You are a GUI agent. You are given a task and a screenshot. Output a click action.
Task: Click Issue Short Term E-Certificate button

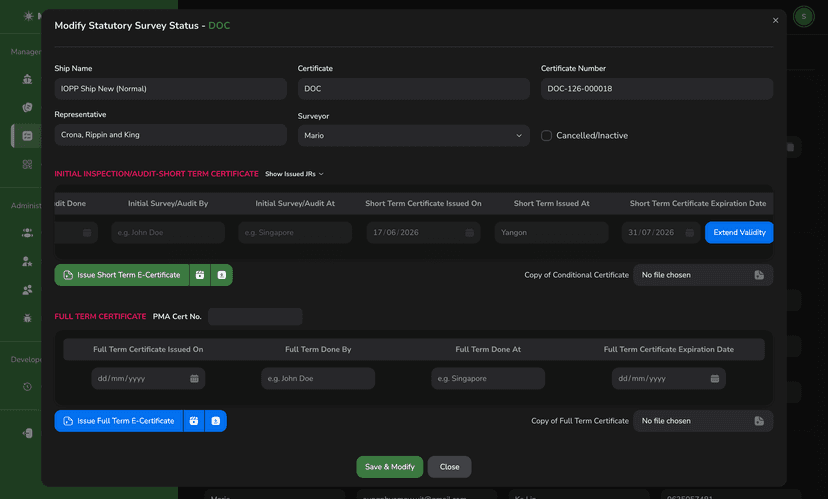122,275
